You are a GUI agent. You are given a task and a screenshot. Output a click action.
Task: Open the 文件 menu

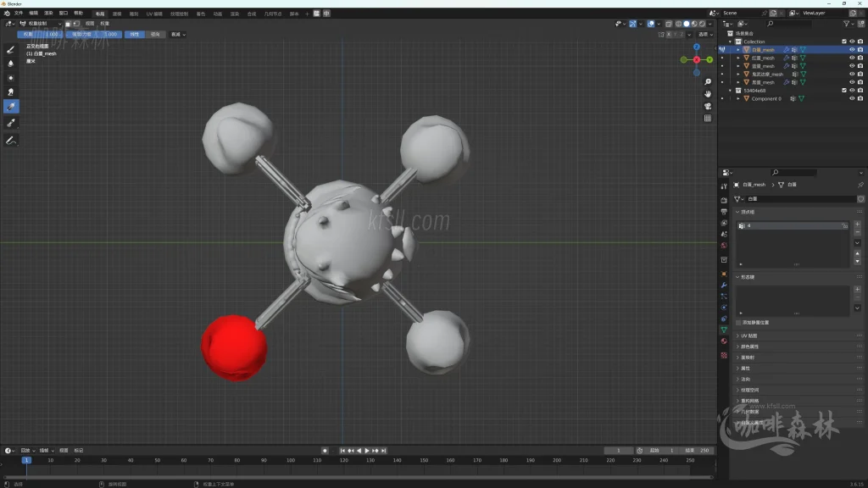click(x=19, y=14)
